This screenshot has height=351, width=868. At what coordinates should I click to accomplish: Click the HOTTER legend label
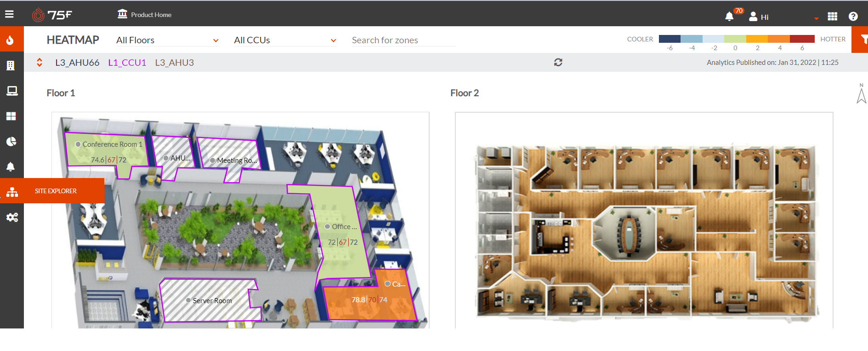click(x=833, y=39)
